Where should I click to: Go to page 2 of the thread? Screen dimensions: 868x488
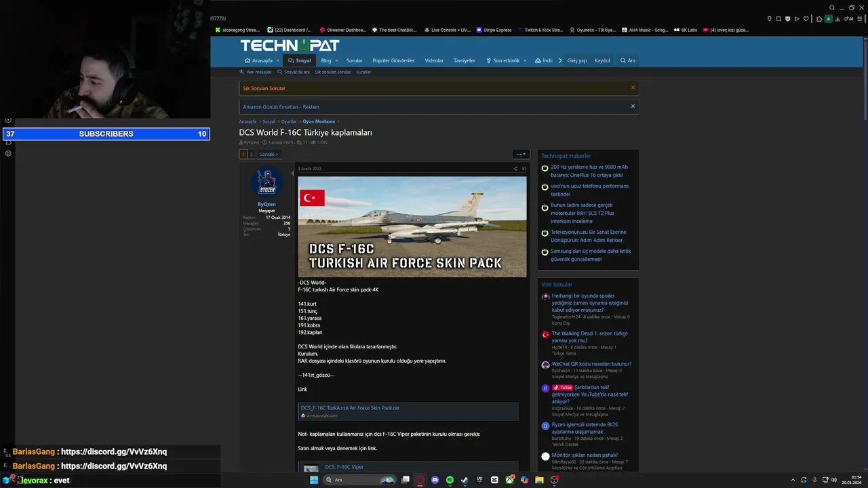[x=251, y=154]
